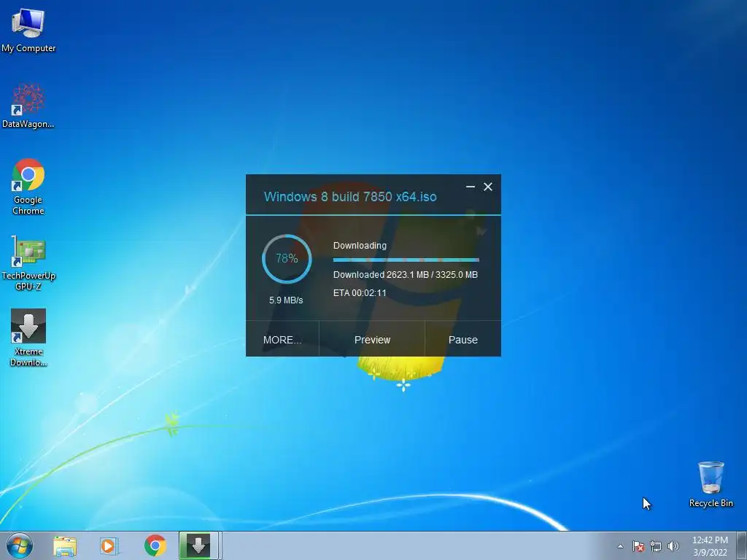Launch Windows Media Player from the taskbar
747x560 pixels.
[x=109, y=546]
